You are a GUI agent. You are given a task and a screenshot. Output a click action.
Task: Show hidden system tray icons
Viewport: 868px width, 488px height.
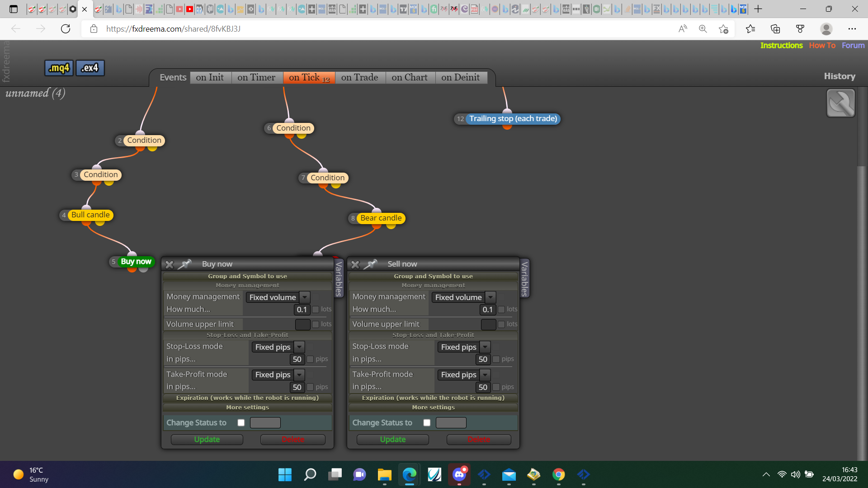pos(766,474)
